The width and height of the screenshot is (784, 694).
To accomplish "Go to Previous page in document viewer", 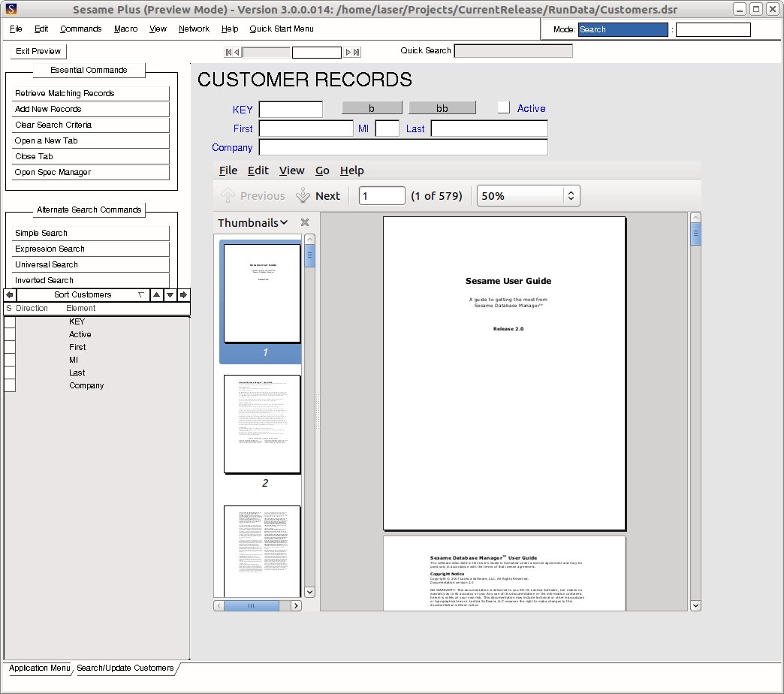I will pyautogui.click(x=253, y=195).
